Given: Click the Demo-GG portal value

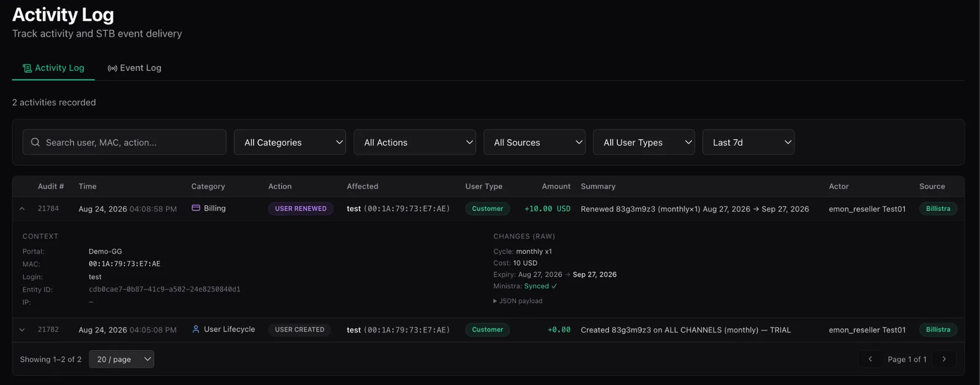Looking at the screenshot, I should [x=105, y=252].
